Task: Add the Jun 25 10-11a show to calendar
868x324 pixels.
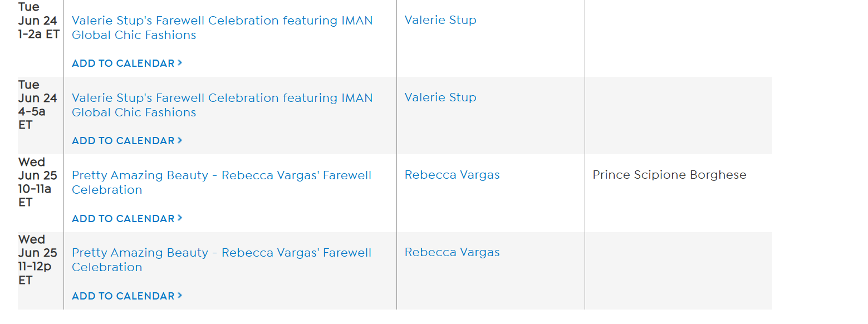Action: coord(123,219)
